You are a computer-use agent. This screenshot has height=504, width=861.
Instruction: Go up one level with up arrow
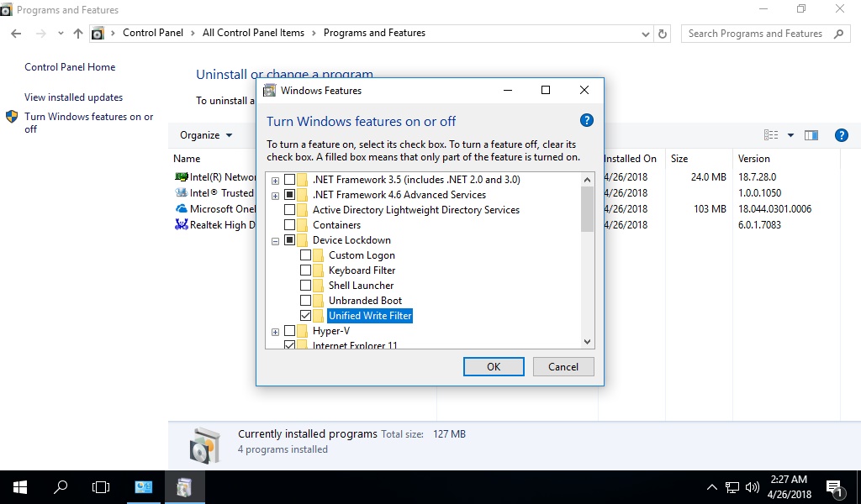pyautogui.click(x=78, y=34)
